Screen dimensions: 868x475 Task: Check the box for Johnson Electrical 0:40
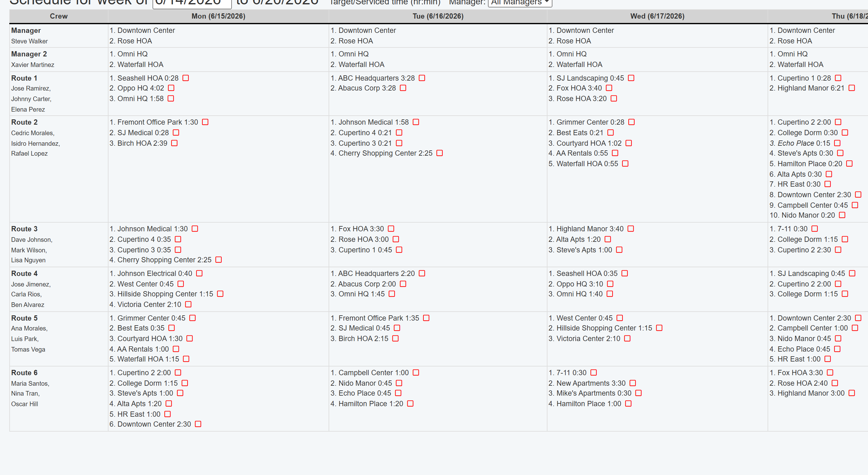(x=199, y=273)
